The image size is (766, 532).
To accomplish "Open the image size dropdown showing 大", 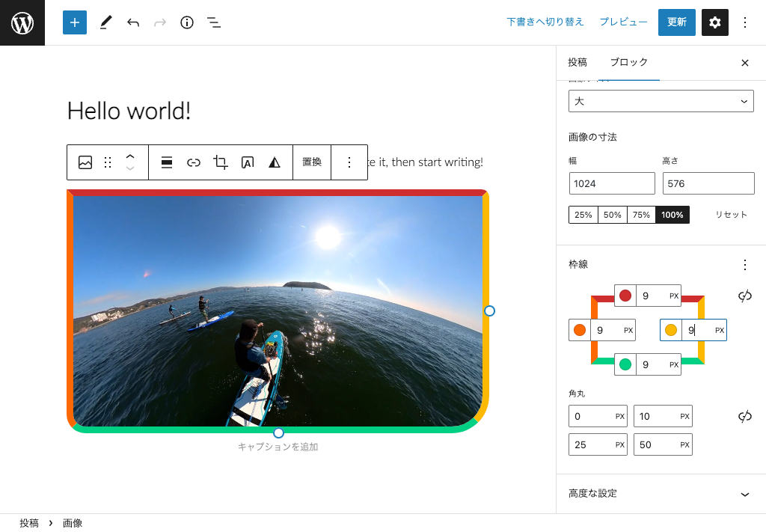I will [x=661, y=101].
